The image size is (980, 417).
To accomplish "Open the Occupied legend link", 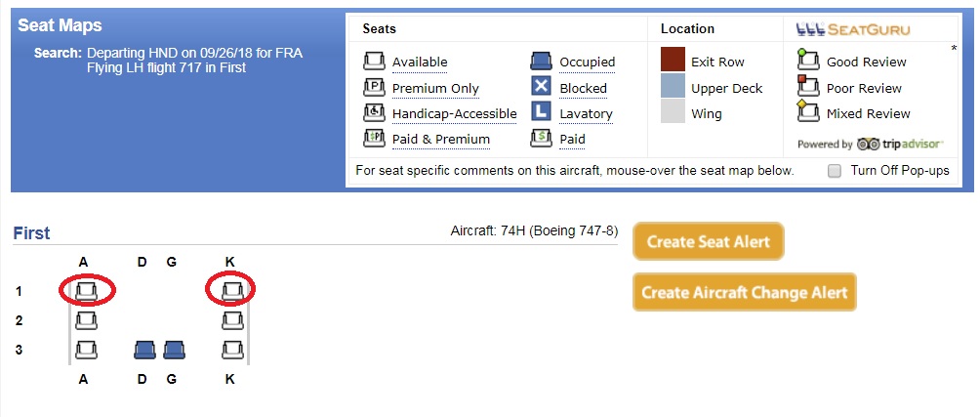I will 587,62.
